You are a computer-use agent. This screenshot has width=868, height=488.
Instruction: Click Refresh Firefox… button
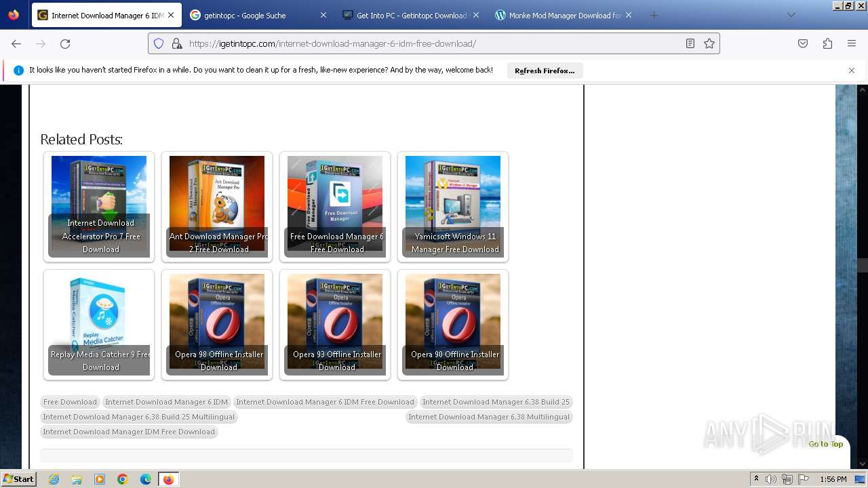point(545,70)
